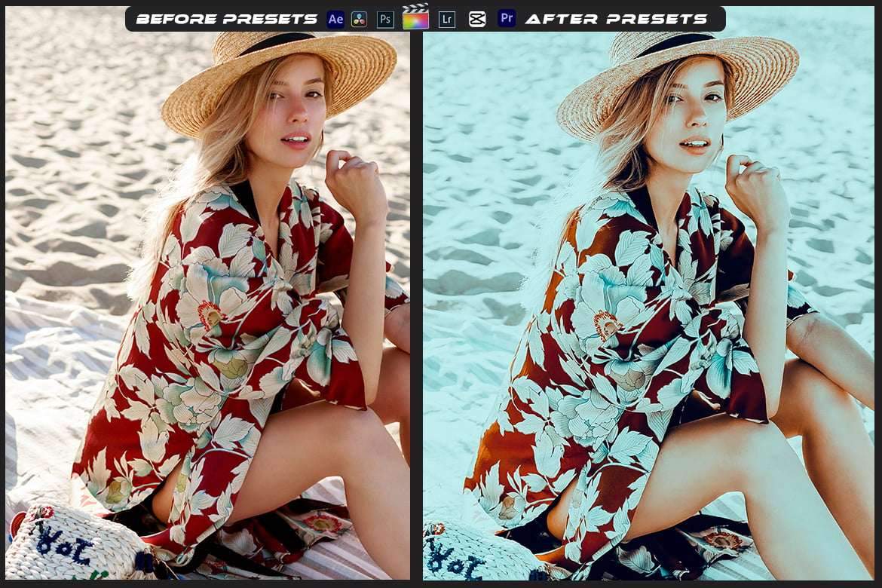Click the BEFORE PRESETS label
The width and height of the screenshot is (882, 588).
click(227, 19)
